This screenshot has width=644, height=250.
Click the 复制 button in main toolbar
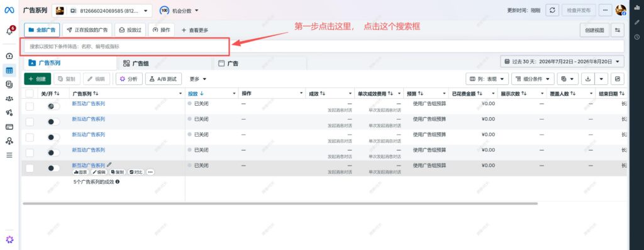(67, 79)
